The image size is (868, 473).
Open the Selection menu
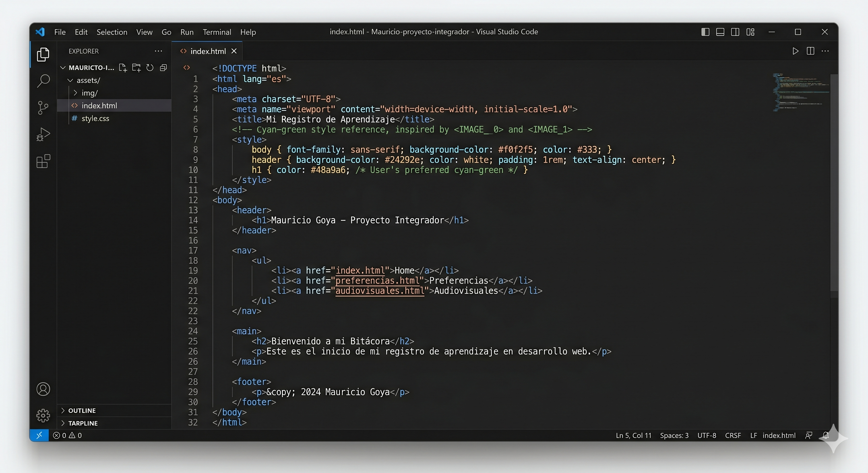pyautogui.click(x=112, y=32)
